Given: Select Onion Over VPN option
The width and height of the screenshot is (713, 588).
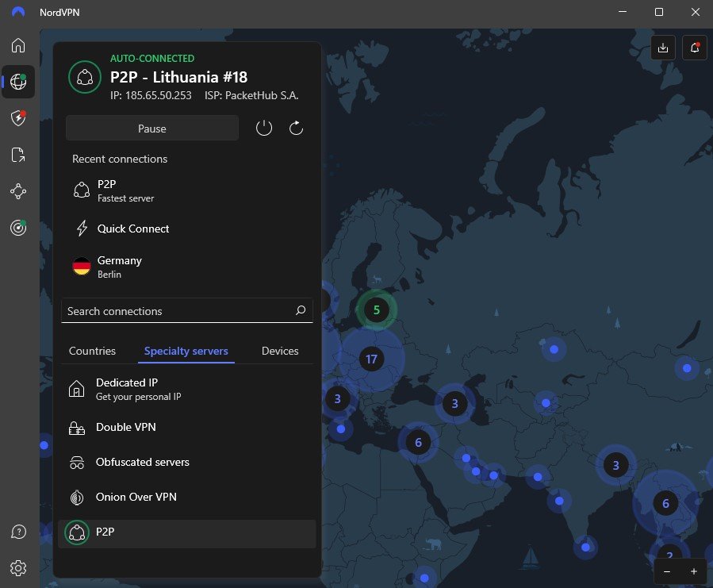Looking at the screenshot, I should [x=186, y=497].
